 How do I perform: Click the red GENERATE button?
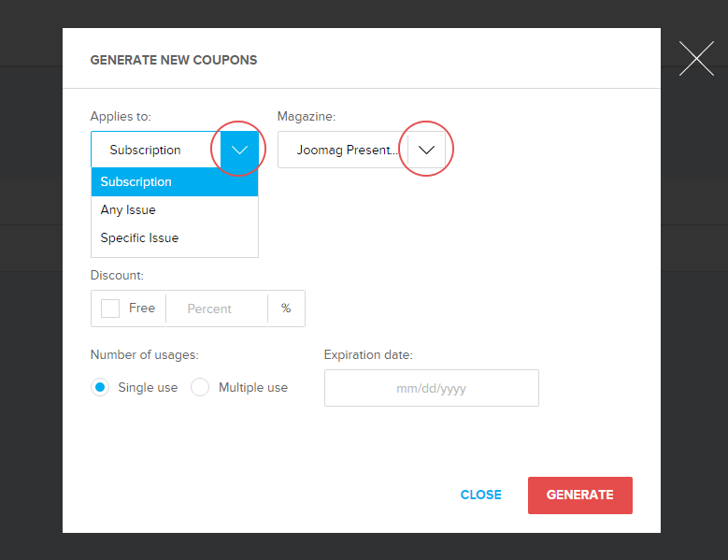579,495
